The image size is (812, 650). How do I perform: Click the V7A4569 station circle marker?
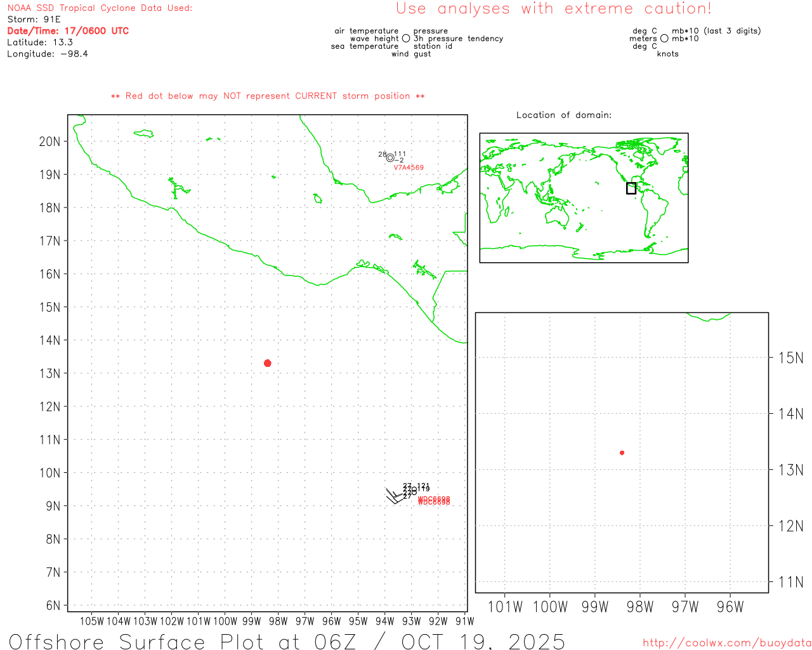pos(390,158)
